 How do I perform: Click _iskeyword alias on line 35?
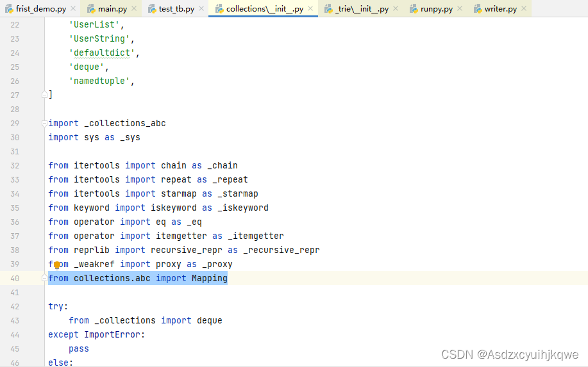click(242, 208)
